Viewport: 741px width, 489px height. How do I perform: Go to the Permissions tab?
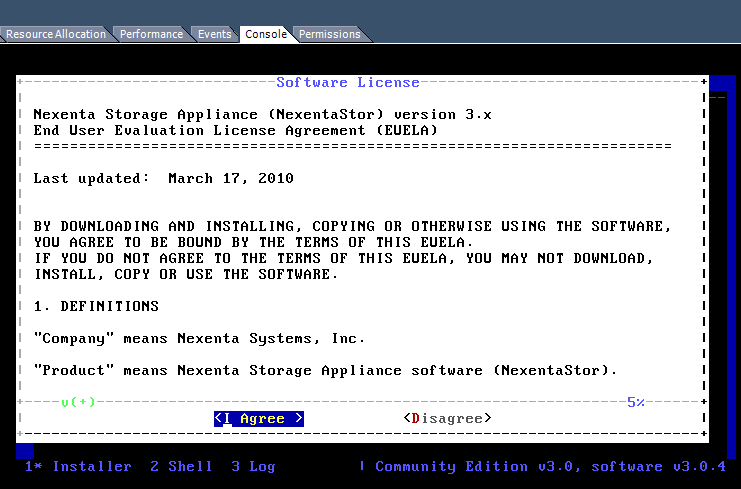pos(329,34)
